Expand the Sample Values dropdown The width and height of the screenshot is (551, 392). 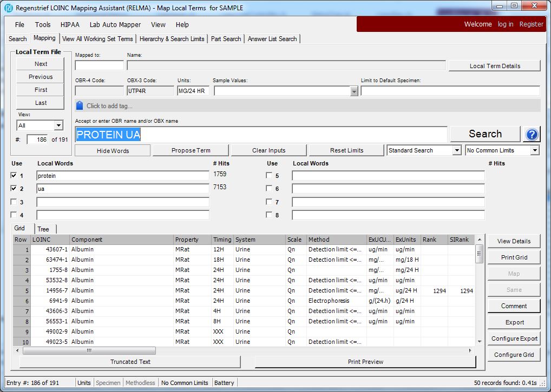[354, 91]
